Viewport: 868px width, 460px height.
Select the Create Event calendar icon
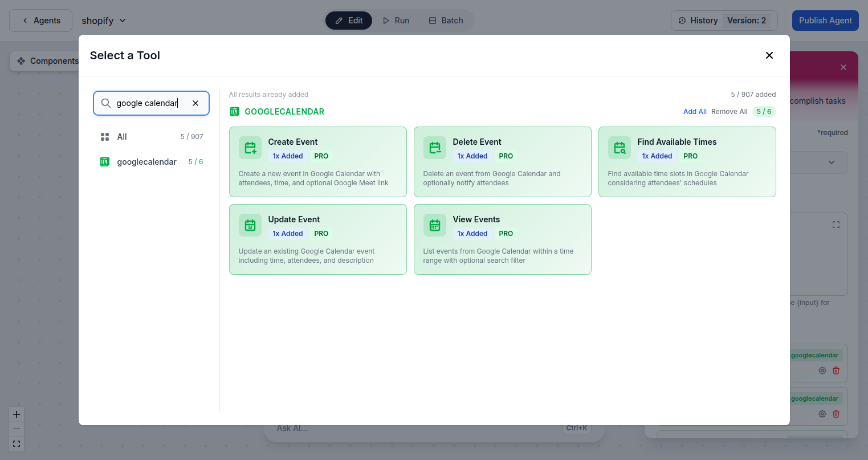tap(250, 147)
